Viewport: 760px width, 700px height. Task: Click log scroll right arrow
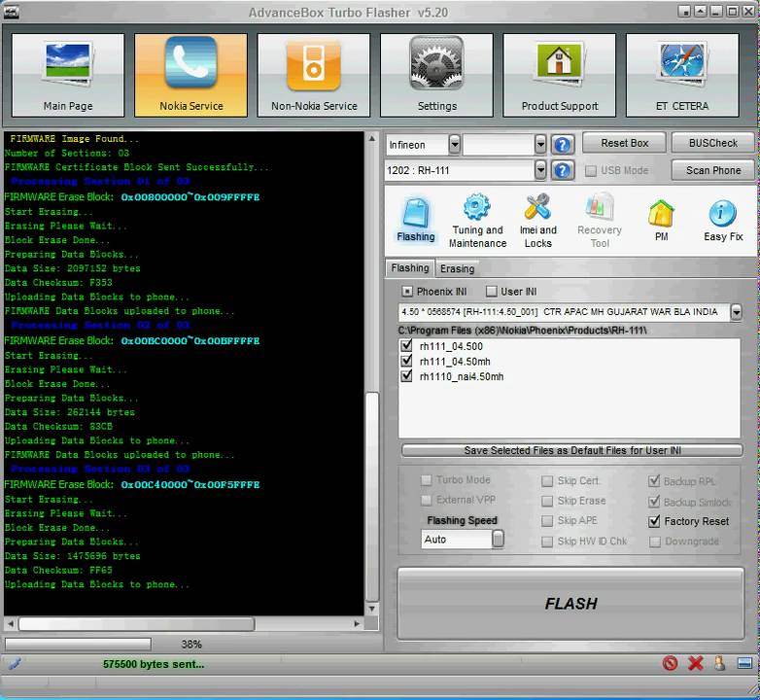(x=357, y=623)
